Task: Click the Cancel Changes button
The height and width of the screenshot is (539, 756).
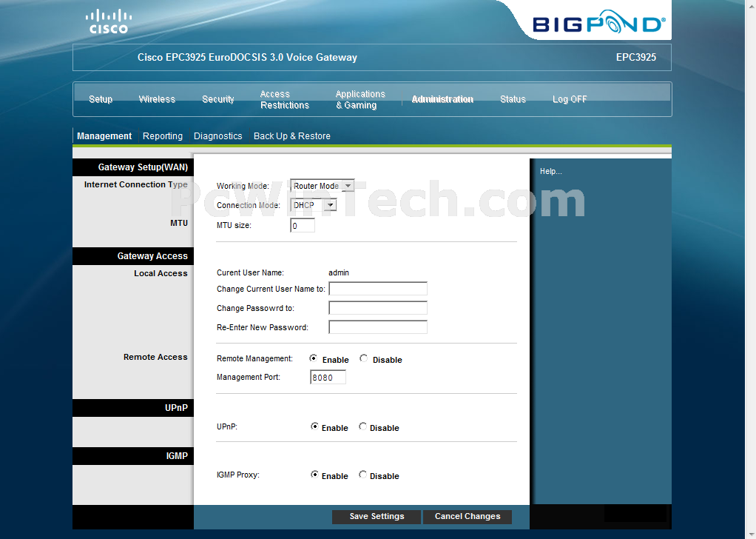Action: [x=468, y=516]
